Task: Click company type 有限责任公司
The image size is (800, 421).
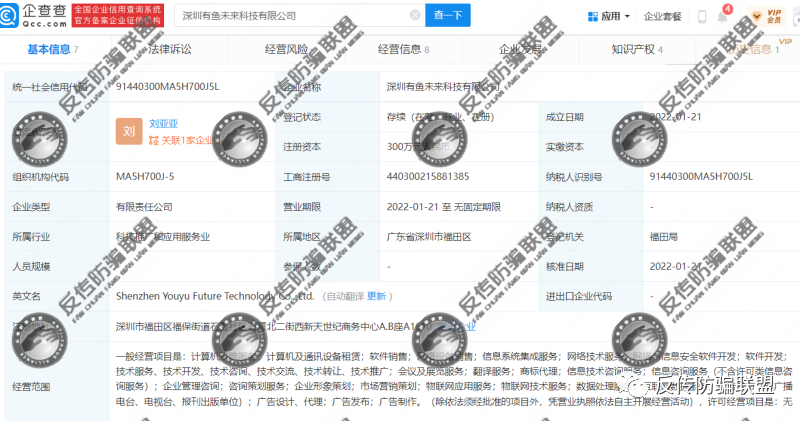Action: 144,207
